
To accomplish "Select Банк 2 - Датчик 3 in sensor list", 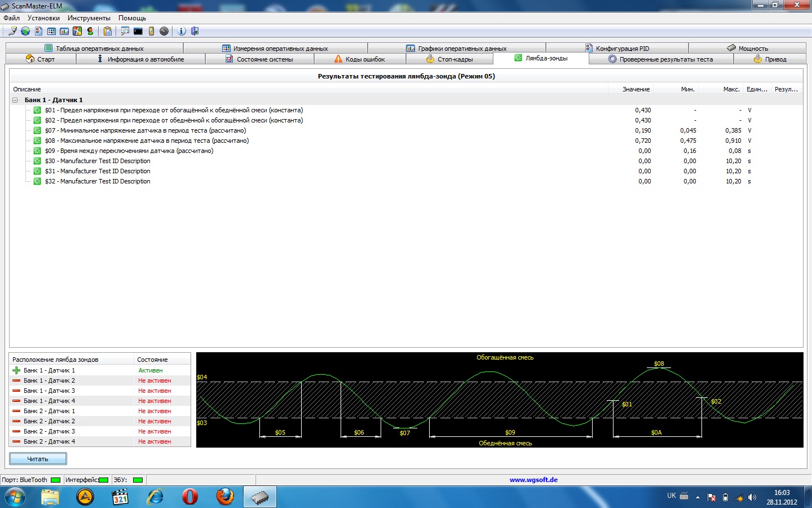I will click(100, 431).
